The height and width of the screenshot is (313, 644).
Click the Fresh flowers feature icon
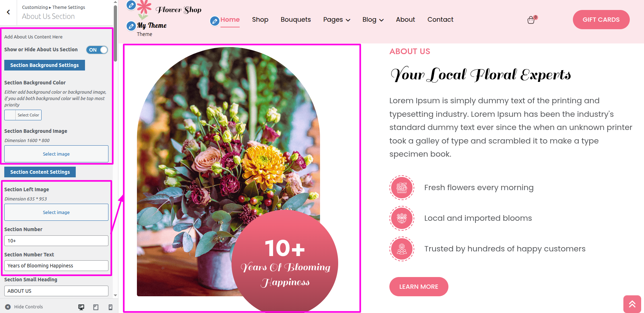(402, 188)
